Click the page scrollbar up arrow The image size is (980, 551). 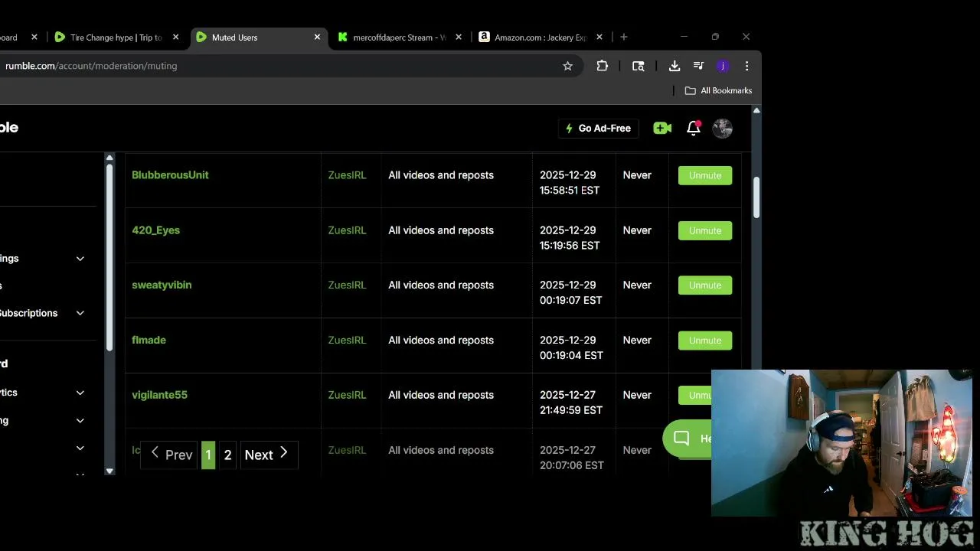click(756, 111)
